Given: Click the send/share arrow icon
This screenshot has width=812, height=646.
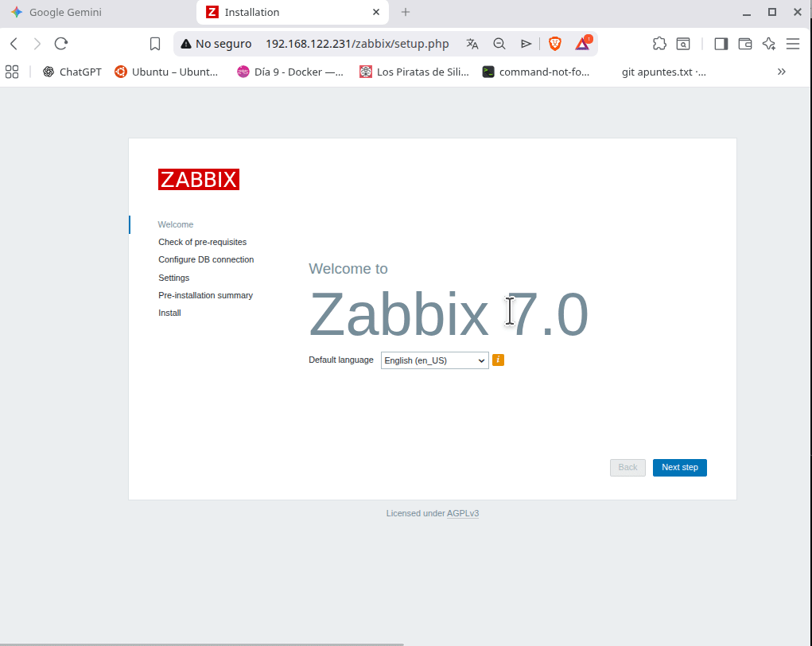Looking at the screenshot, I should click(526, 44).
